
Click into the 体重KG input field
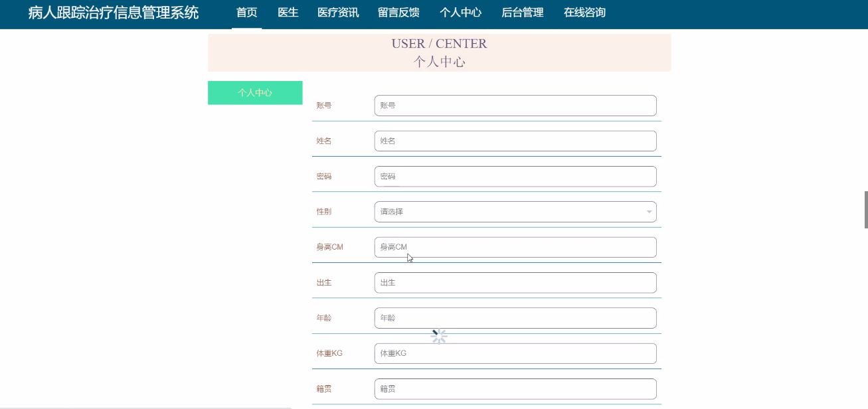pyautogui.click(x=515, y=353)
